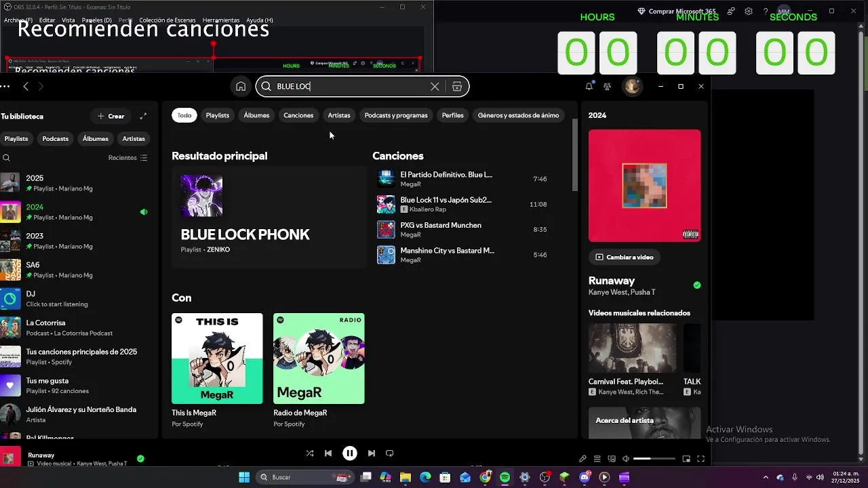Expand Tu biblioteca to full view
Image resolution: width=868 pixels, height=488 pixels.
(143, 116)
